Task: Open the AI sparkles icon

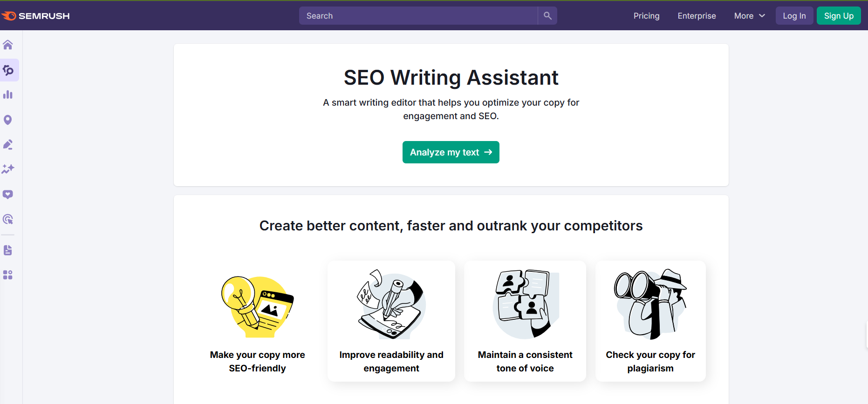Action: 8,169
